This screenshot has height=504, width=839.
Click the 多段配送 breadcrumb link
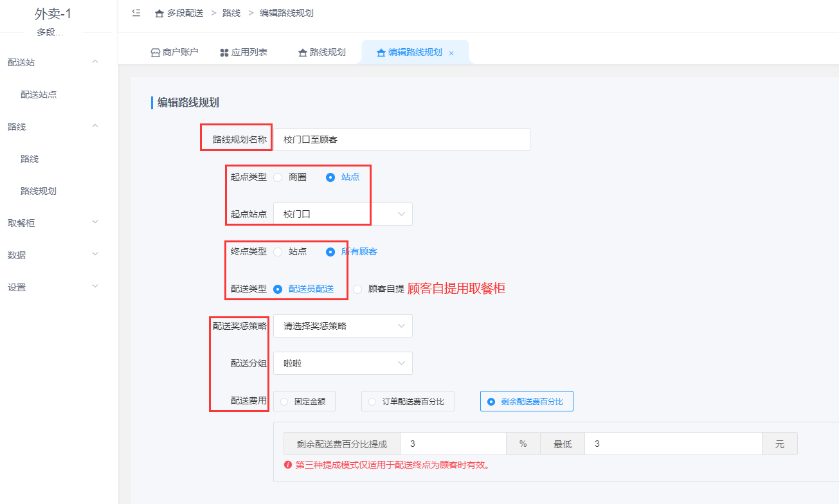tap(185, 13)
